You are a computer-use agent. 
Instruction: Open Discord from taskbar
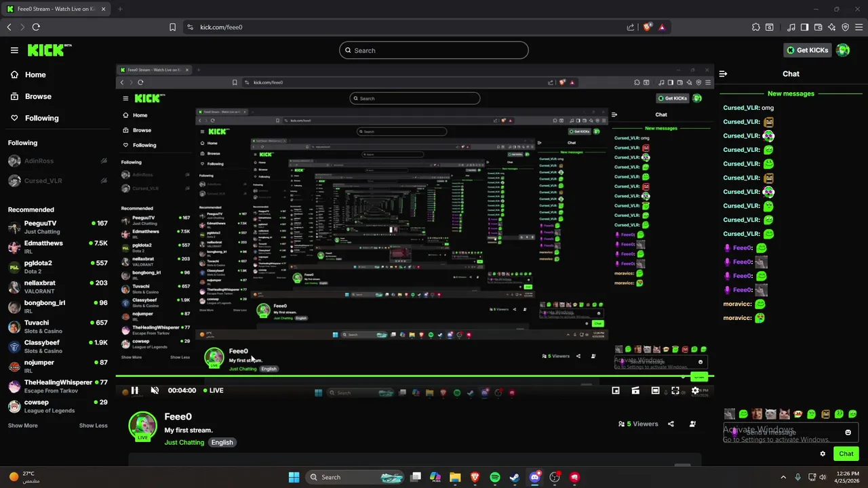click(535, 477)
